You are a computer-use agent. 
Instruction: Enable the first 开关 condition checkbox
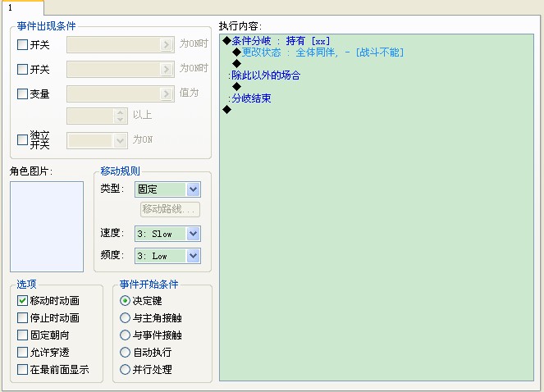click(x=22, y=45)
